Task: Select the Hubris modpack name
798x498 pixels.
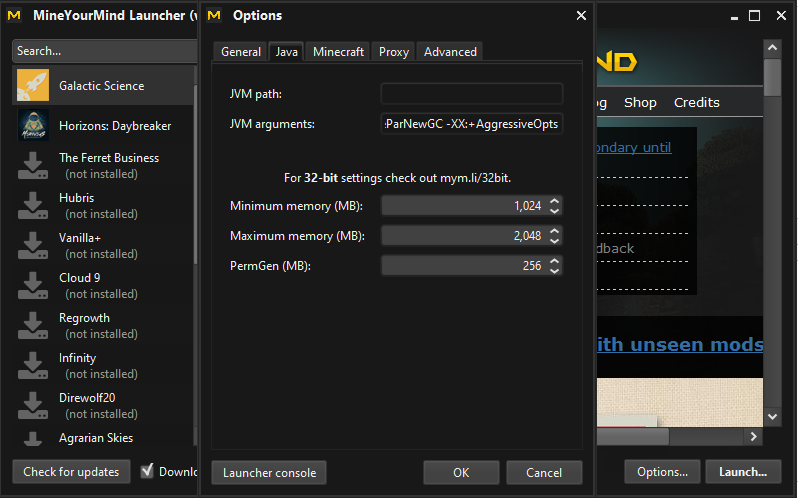Action: click(76, 197)
